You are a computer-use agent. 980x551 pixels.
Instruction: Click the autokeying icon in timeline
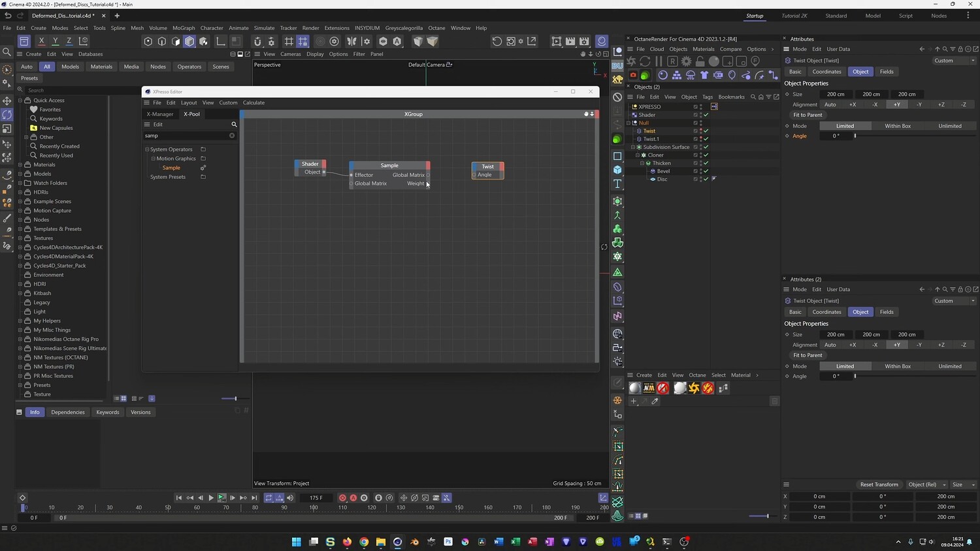353,498
